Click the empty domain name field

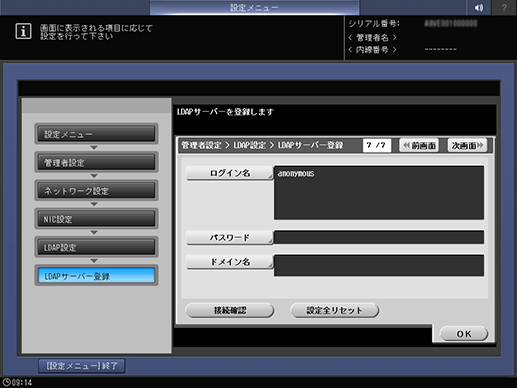(379, 266)
